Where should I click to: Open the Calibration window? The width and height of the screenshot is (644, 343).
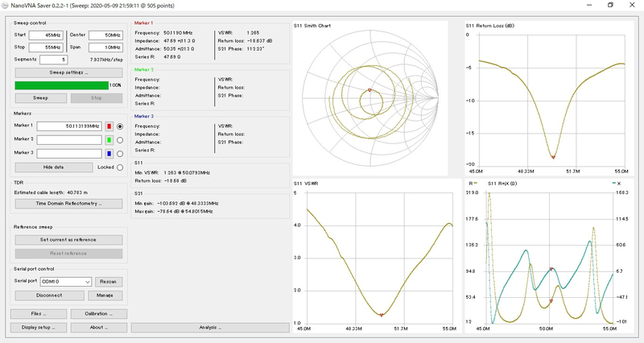(x=98, y=314)
